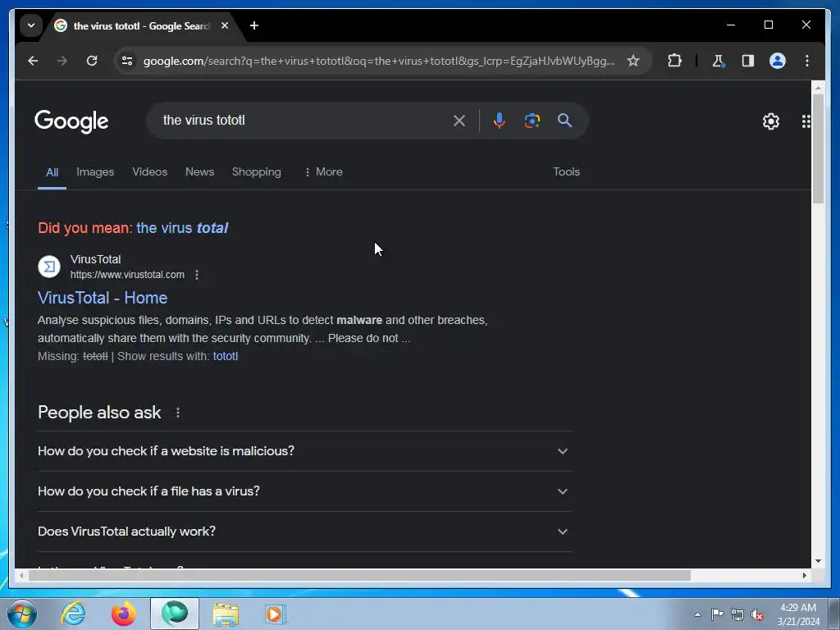Expand 'Does VirusTotal actually work?'

[x=304, y=532]
